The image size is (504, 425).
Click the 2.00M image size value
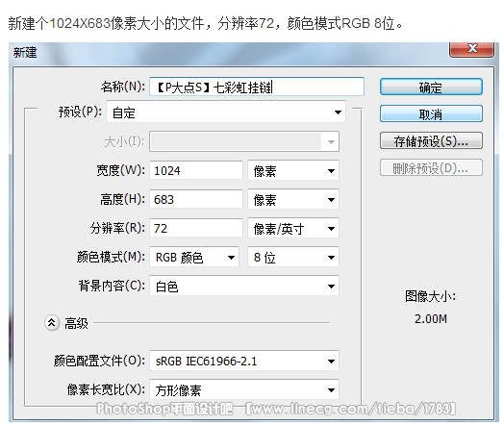coord(431,319)
